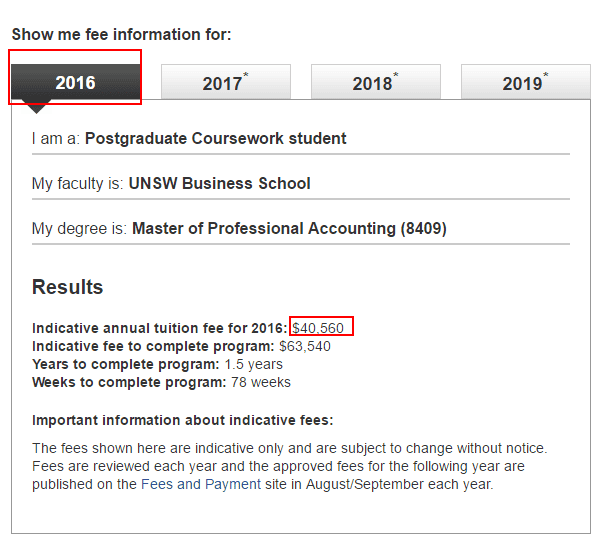Click the 78 weeks duration value

(x=261, y=382)
